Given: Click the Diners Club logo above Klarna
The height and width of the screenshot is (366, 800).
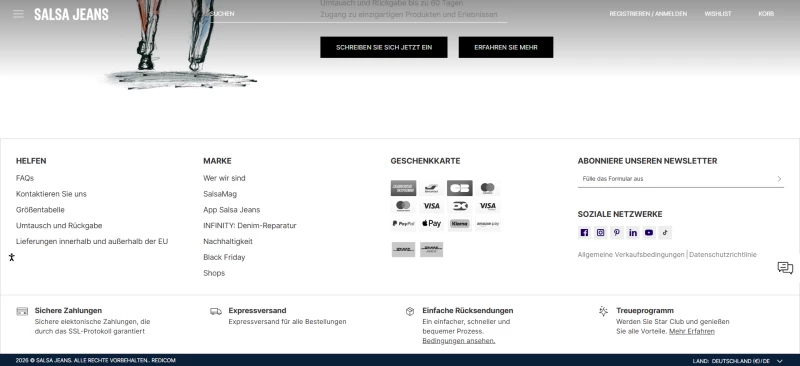Looking at the screenshot, I should [x=460, y=206].
